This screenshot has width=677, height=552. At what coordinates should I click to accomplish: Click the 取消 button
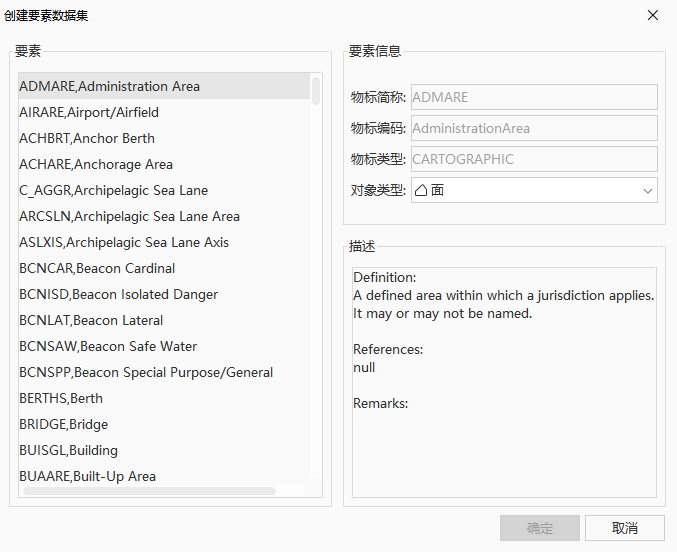click(x=624, y=528)
